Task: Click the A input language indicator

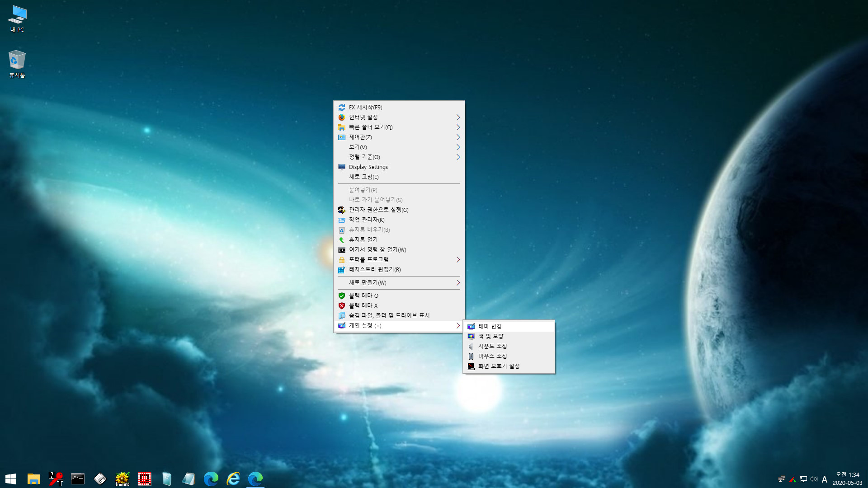Action: [x=825, y=479]
